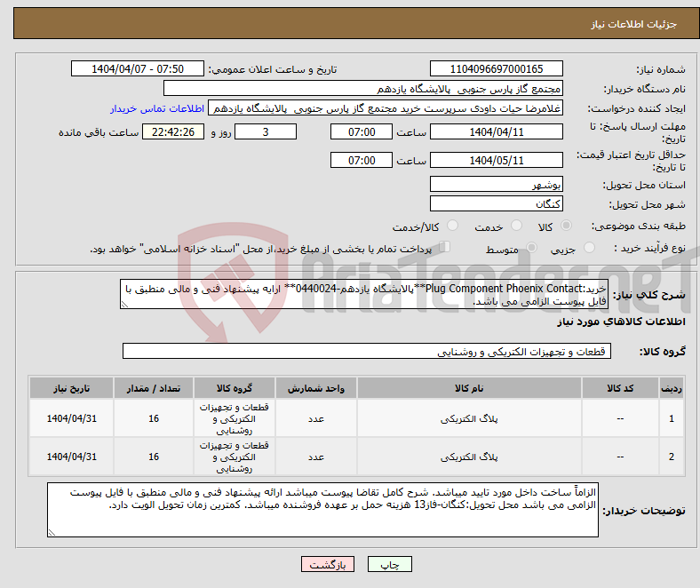700x588 pixels.
Task: Click unit عدد in row 1
Action: [316, 418]
